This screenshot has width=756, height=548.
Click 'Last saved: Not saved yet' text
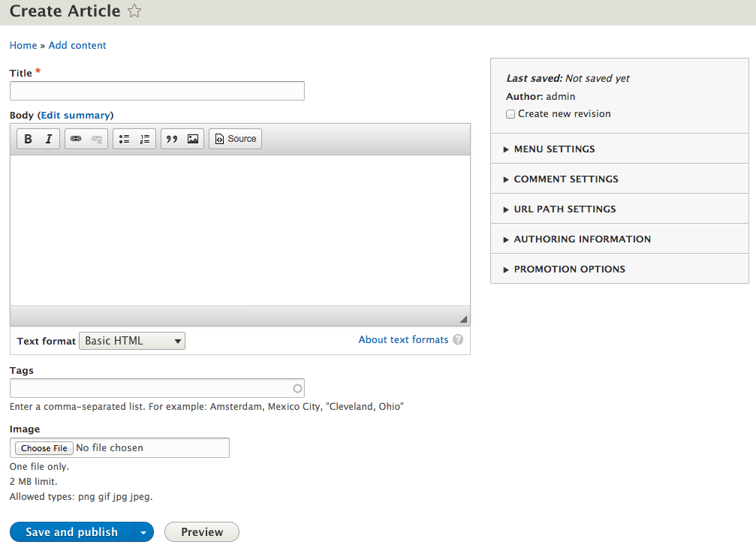pos(568,78)
